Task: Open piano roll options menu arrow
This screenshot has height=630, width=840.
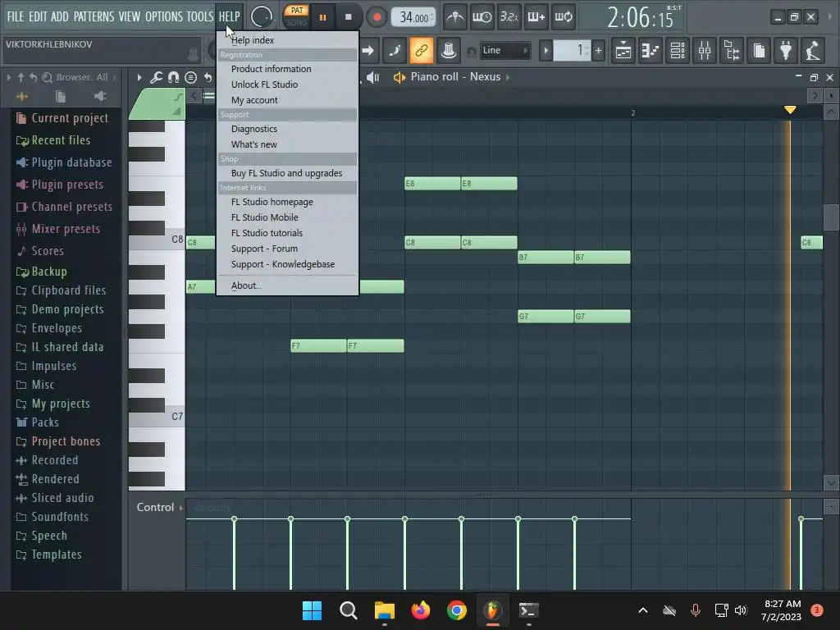Action: [139, 78]
